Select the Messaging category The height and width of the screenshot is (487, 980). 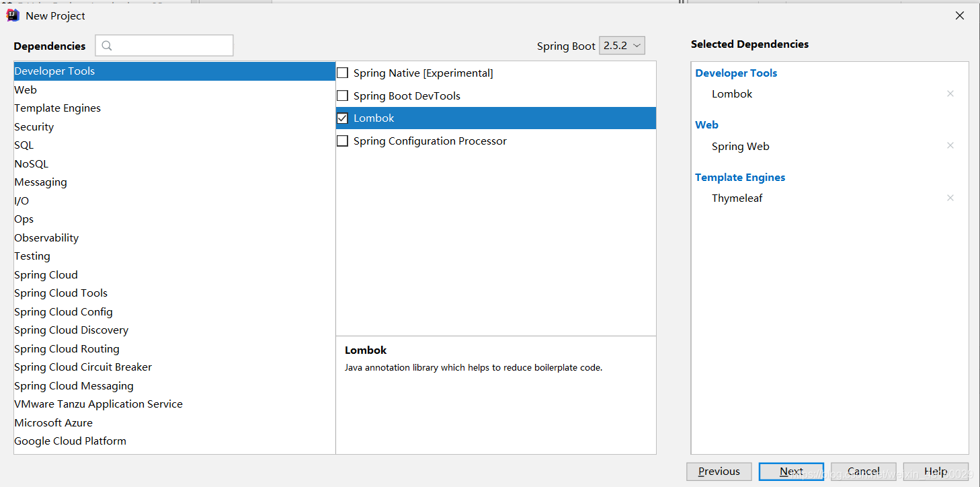tap(175, 182)
